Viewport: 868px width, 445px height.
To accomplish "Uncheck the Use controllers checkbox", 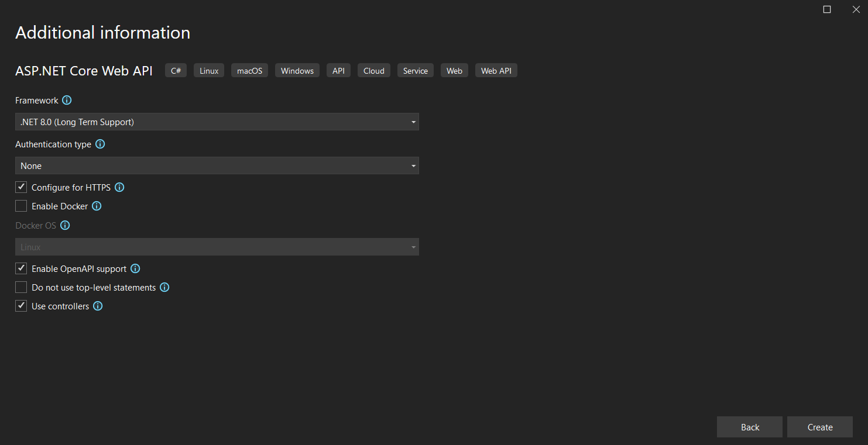I will tap(21, 306).
